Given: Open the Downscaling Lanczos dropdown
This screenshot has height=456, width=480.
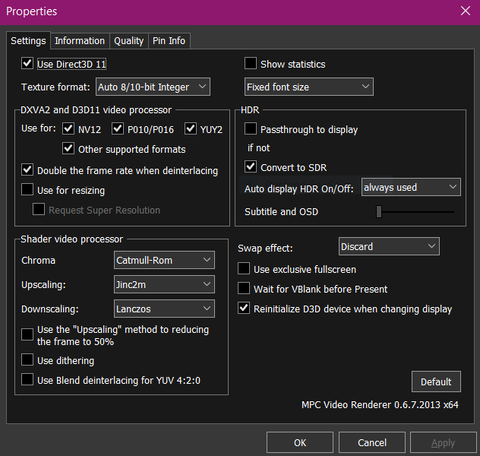Looking at the screenshot, I should pos(164,309).
